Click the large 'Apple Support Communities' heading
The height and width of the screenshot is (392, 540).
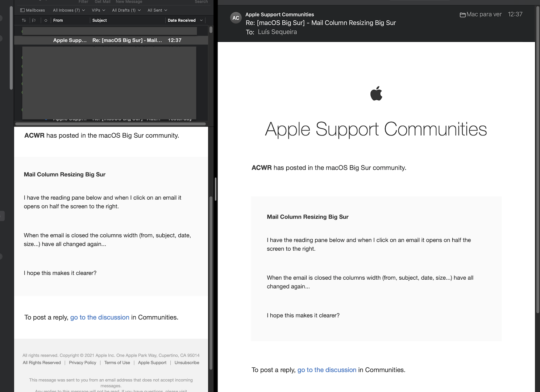tap(376, 129)
